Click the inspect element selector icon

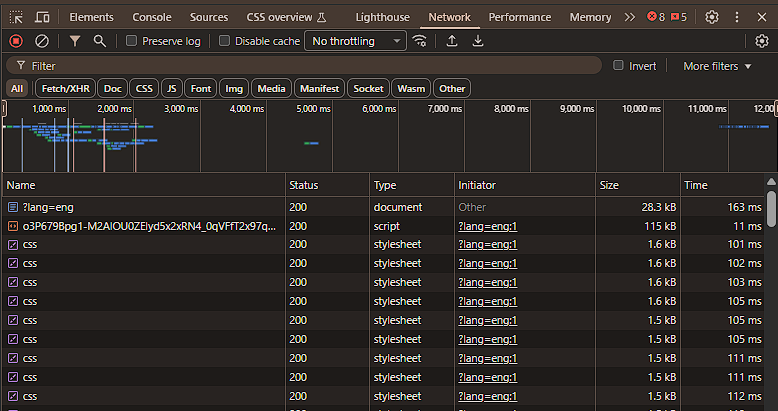pos(16,17)
